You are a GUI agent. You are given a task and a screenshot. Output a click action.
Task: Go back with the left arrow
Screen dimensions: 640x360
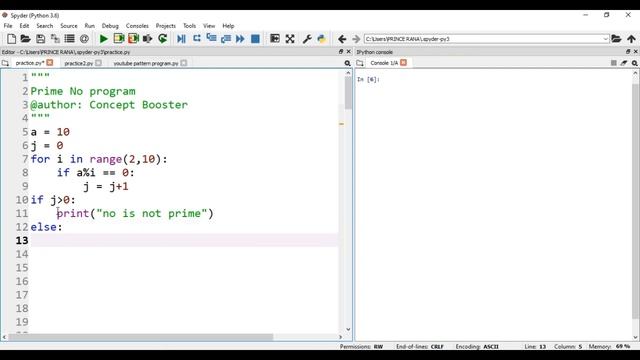(342, 39)
